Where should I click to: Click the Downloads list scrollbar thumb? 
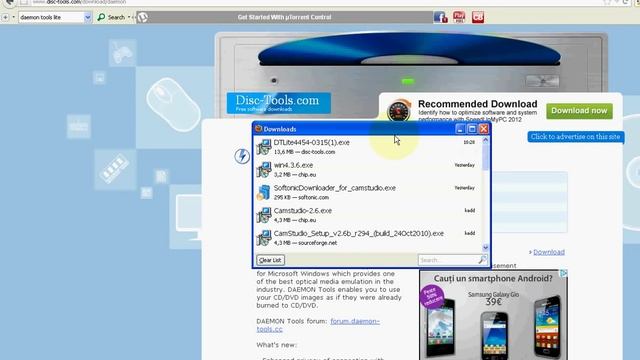(x=485, y=157)
